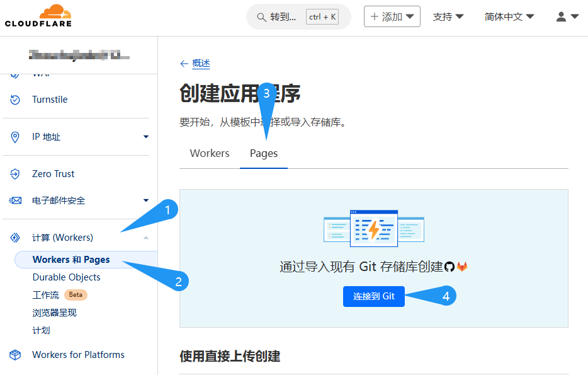588x375 pixels.
Task: Select the Pages tab
Action: click(x=263, y=153)
